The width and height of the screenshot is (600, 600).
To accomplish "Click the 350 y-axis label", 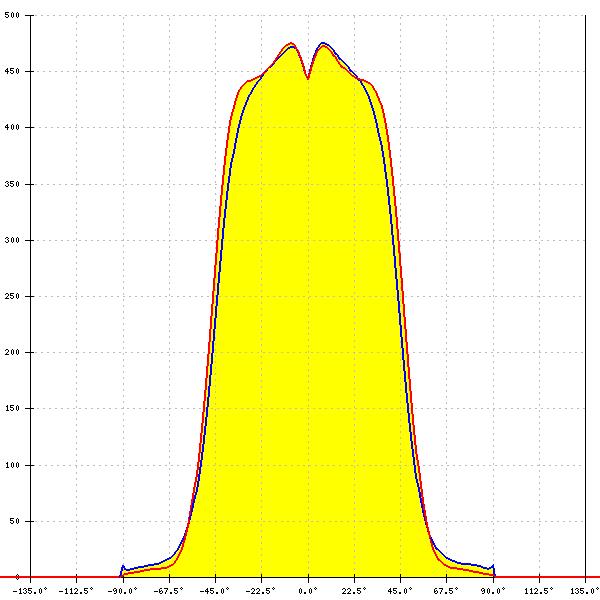I will (12, 184).
